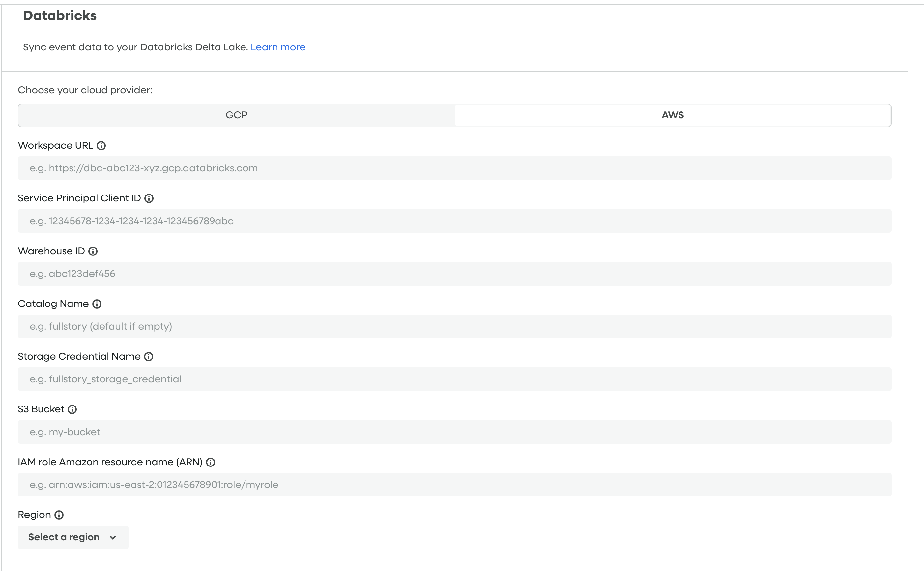Open the Learn more link
924x571 pixels.
pos(278,47)
